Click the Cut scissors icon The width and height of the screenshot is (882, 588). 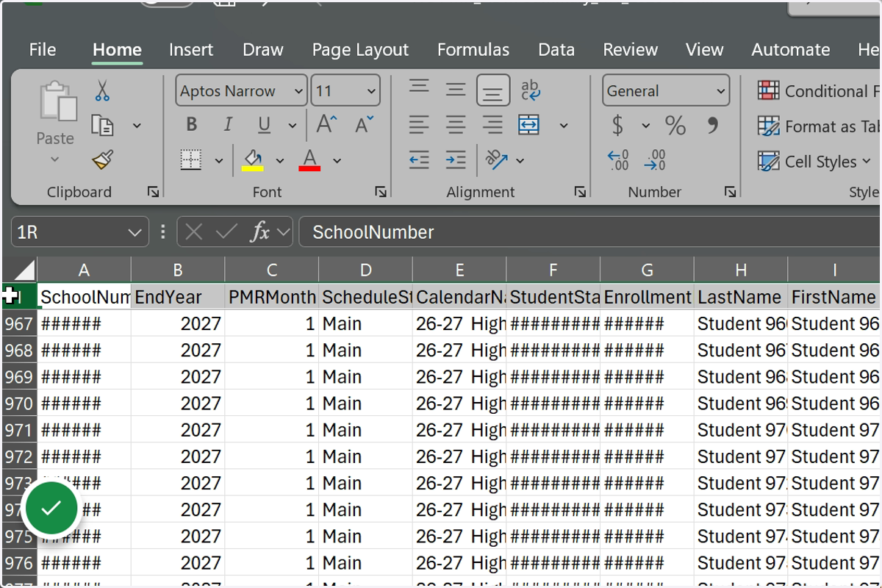102,90
